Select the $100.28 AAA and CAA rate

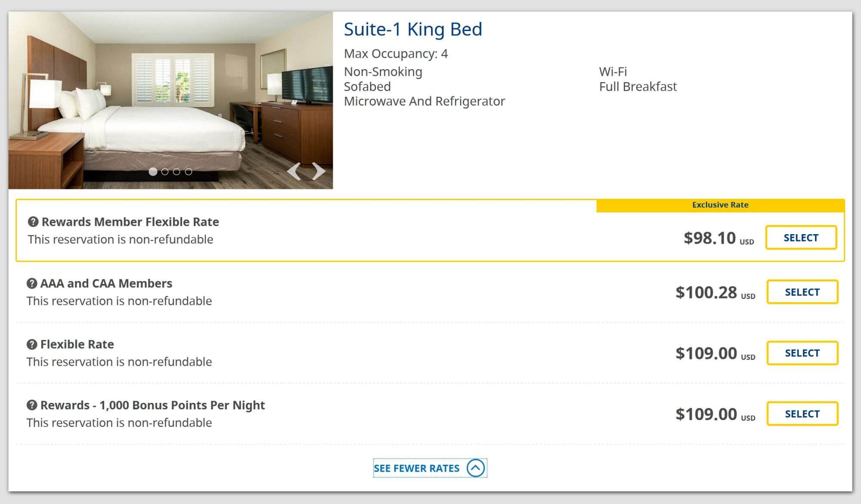(x=802, y=292)
